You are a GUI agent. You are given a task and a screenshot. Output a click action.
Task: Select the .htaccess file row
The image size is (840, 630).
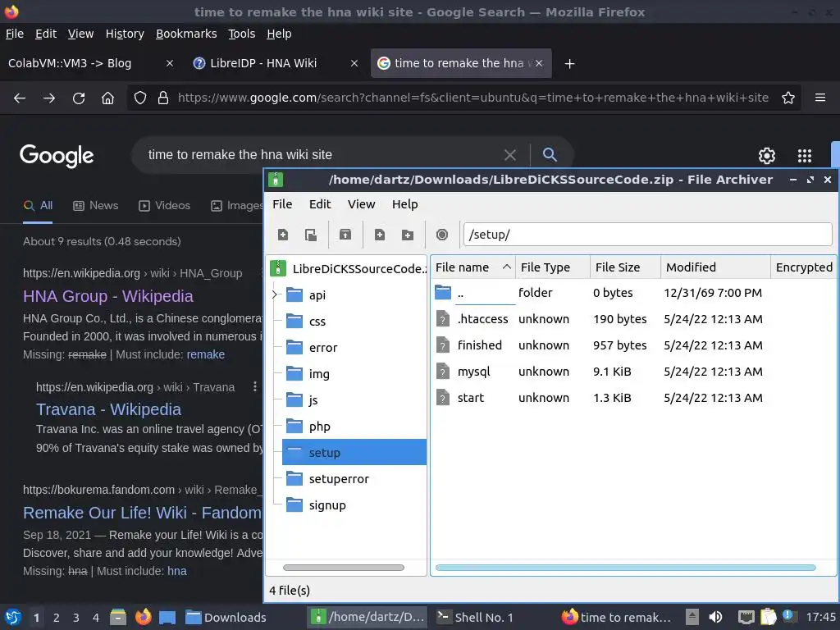[x=633, y=319]
